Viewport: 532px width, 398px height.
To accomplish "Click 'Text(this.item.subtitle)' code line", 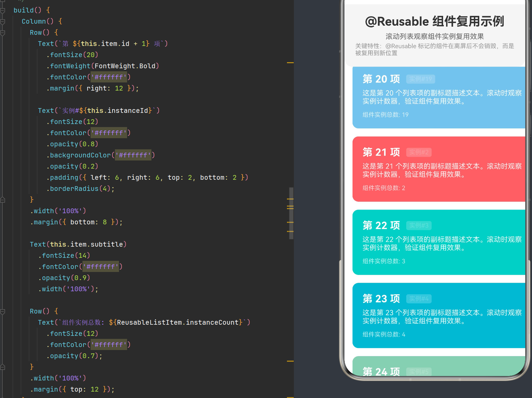I will (78, 245).
